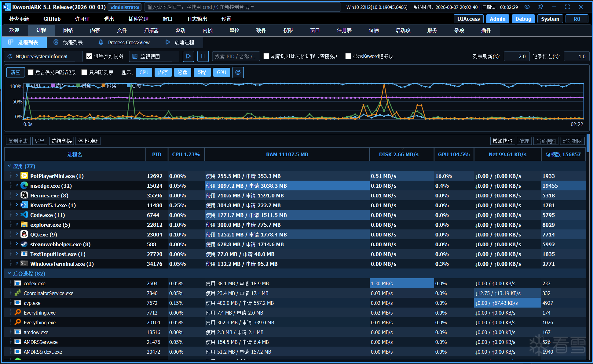
Task: Toggle the GPU chart series button
Action: click(221, 72)
